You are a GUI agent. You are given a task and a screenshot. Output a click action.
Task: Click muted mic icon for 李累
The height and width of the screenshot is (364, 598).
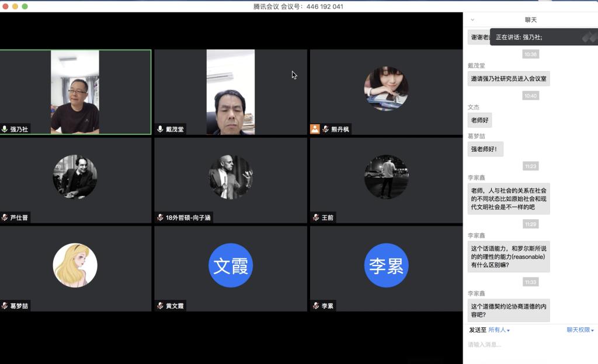tap(316, 306)
